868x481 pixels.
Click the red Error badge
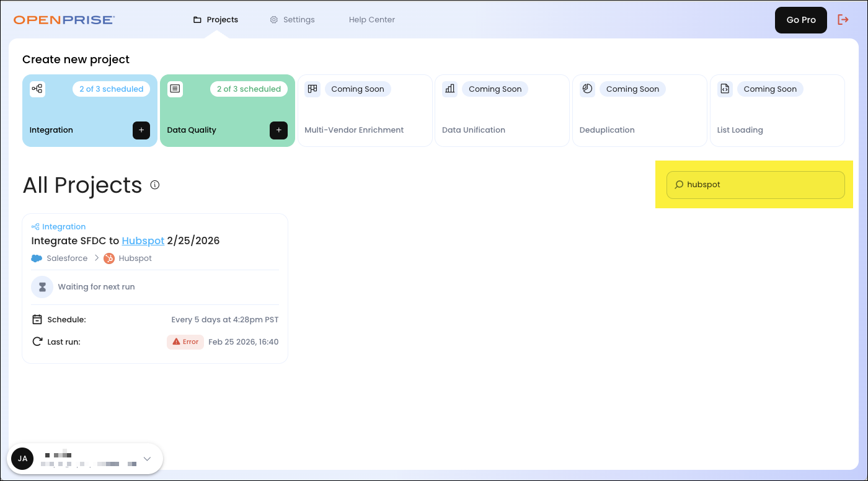(185, 342)
